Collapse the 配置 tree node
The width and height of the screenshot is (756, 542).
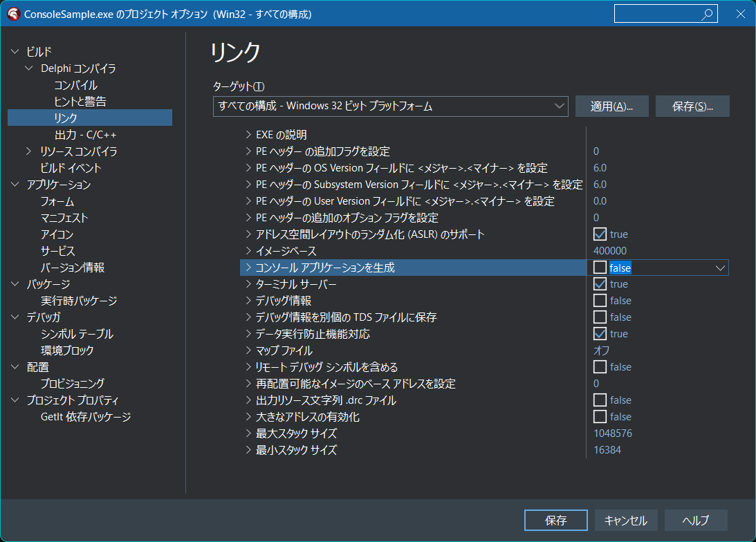[x=15, y=366]
